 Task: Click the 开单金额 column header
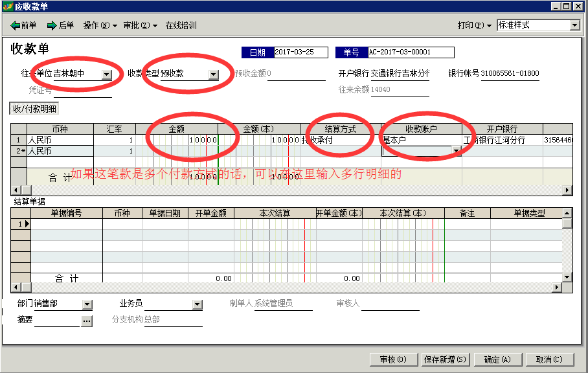pos(211,213)
